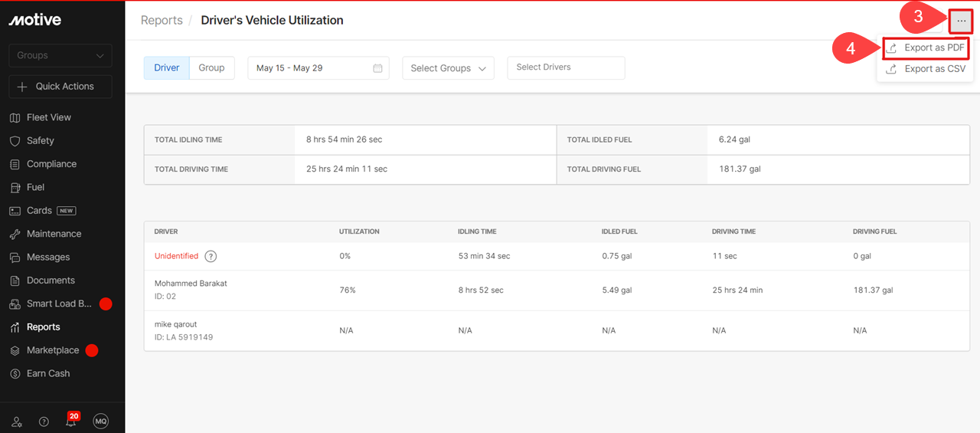Click the Safety shield icon
The height and width of the screenshot is (433, 980).
(15, 141)
